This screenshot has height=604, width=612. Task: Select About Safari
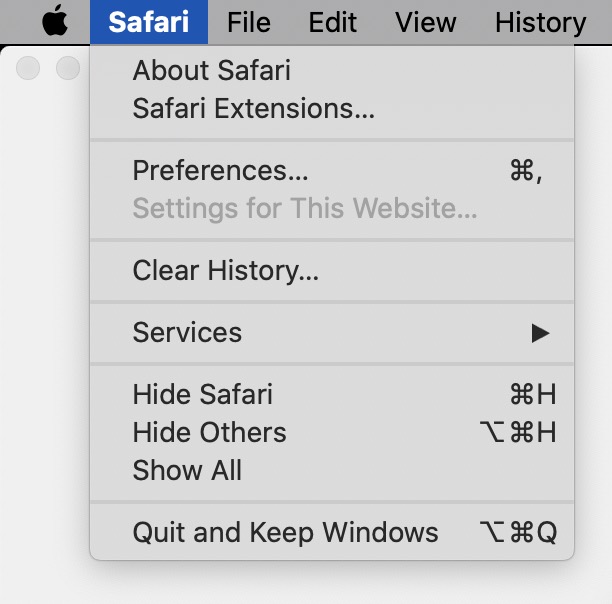[x=211, y=71]
